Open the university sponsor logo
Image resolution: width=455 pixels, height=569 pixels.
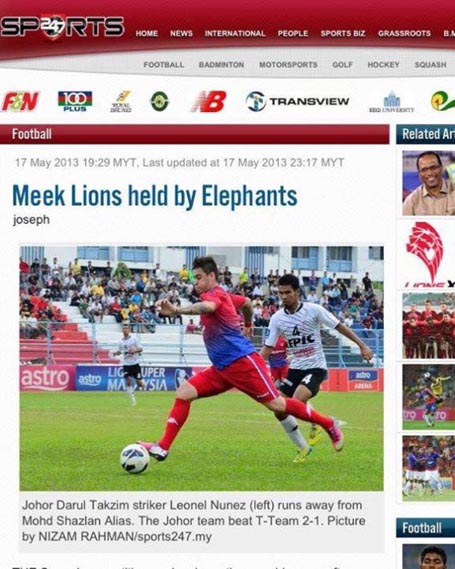click(392, 102)
